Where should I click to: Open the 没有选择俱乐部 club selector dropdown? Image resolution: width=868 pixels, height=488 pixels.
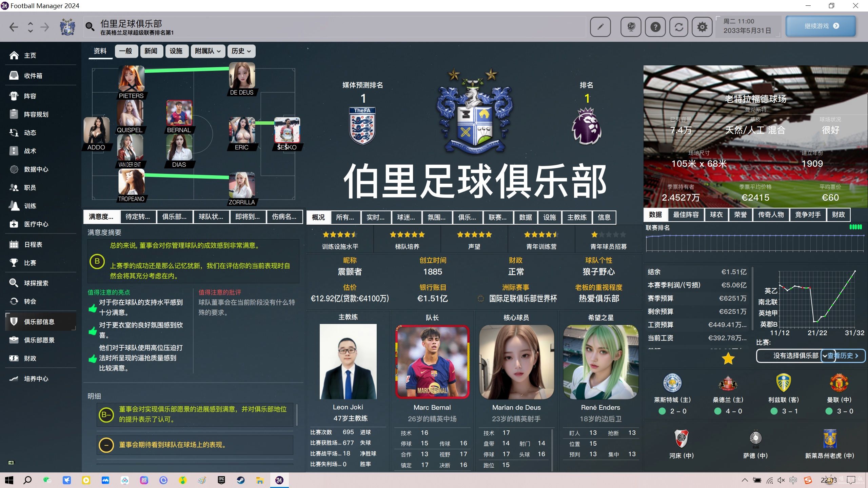point(795,355)
